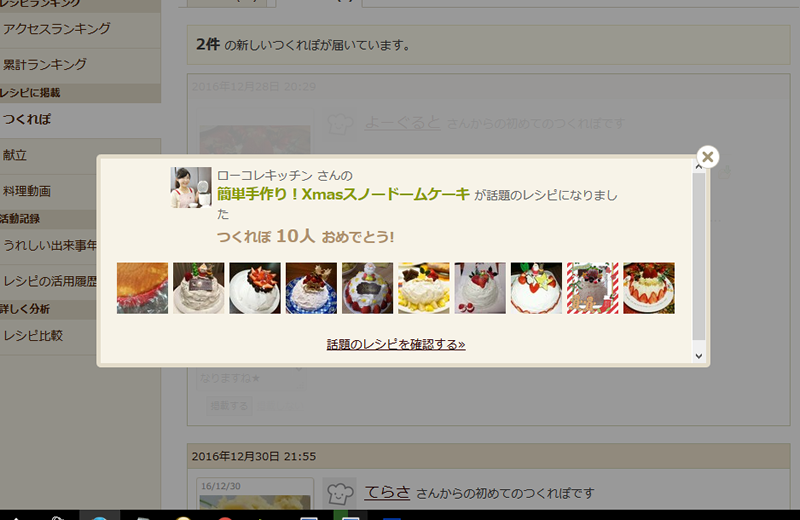Click the popup scrollbar up arrow

(699, 167)
